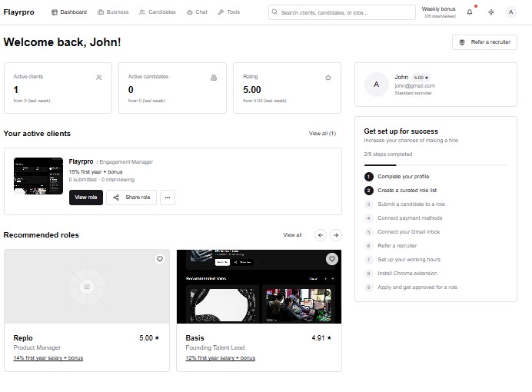Screen dimensions: 532x392
Task: Open the Replo role image placeholder
Action: coord(87,287)
